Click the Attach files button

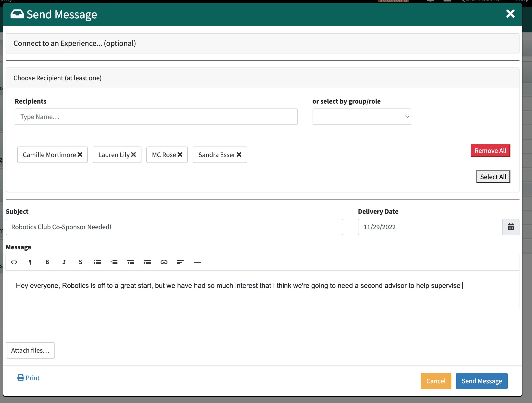[30, 350]
